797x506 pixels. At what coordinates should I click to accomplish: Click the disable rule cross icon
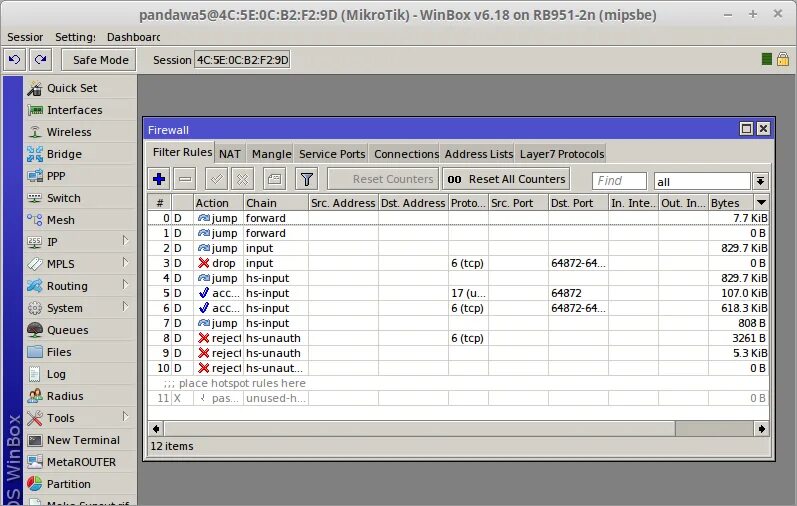pos(242,179)
